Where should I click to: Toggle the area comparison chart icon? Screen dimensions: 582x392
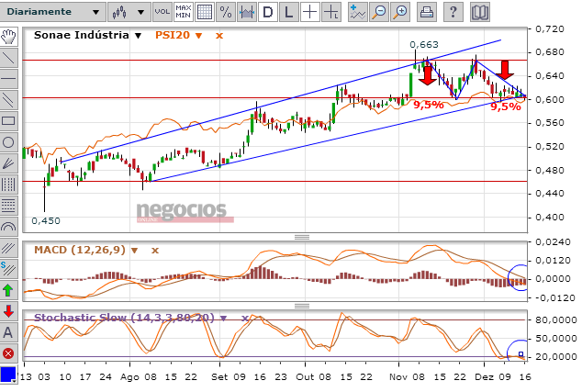pos(247,12)
